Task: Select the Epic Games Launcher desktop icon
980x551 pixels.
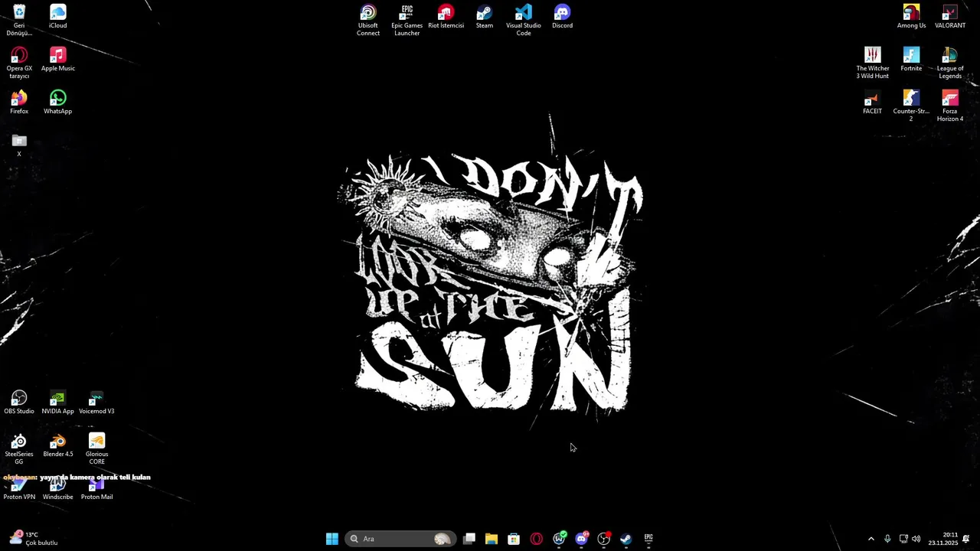Action: click(407, 20)
